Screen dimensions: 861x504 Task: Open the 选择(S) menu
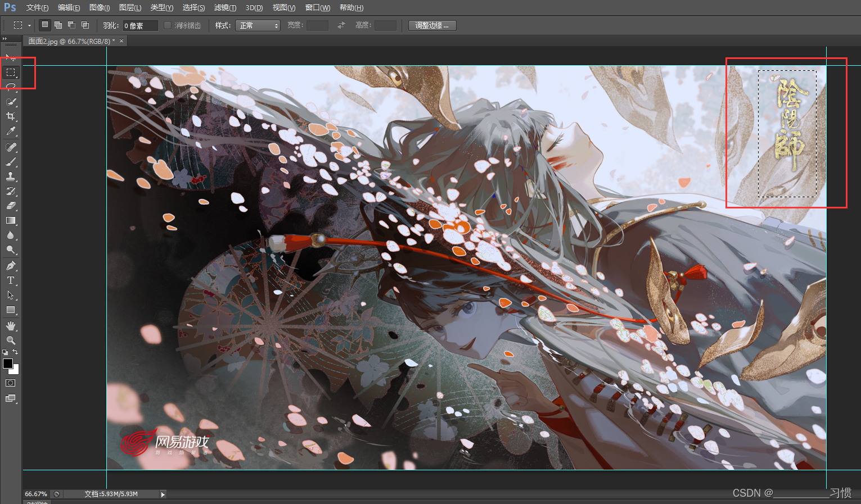[193, 8]
